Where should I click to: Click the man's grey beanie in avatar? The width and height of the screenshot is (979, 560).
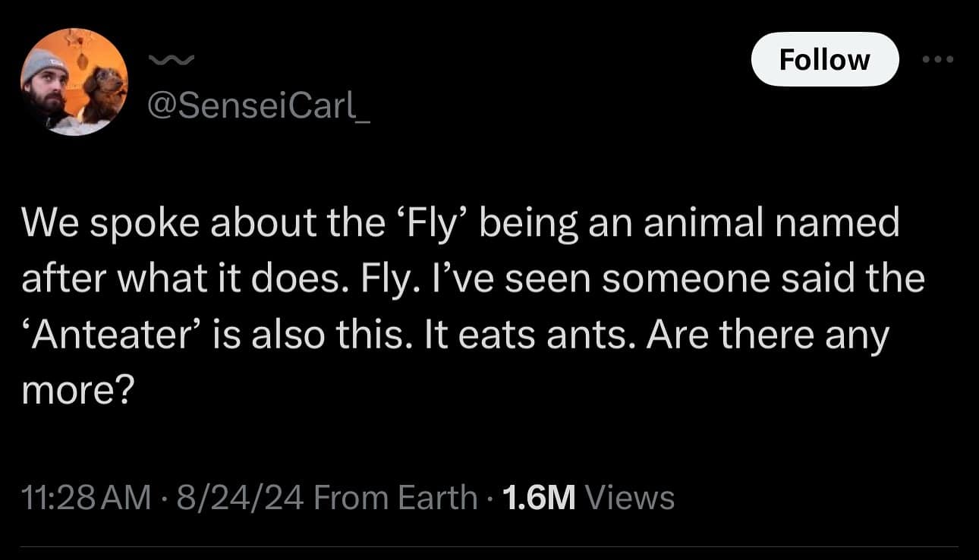point(44,66)
